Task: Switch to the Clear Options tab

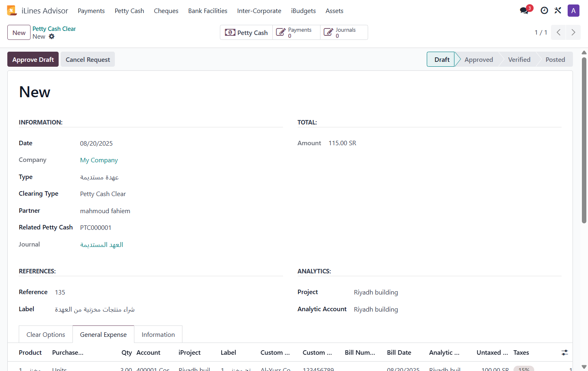Action: point(46,334)
